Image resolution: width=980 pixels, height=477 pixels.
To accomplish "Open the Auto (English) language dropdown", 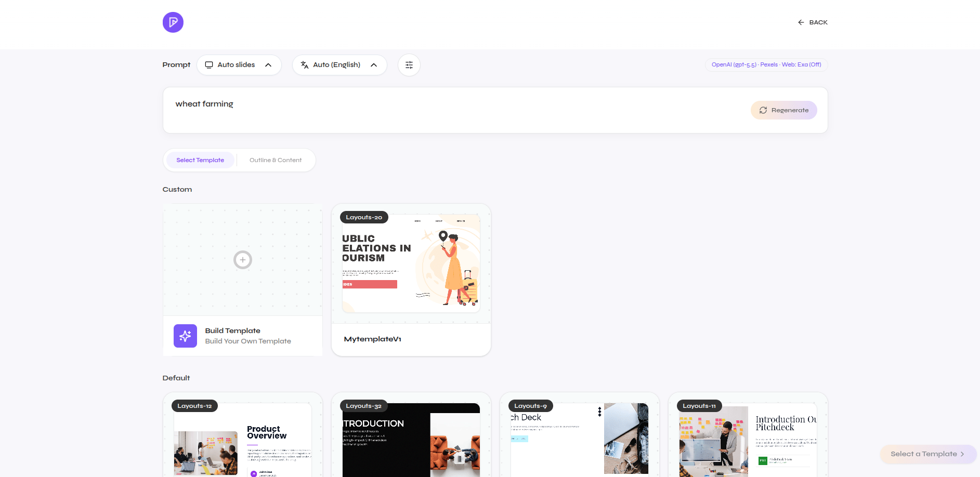I will 339,65.
